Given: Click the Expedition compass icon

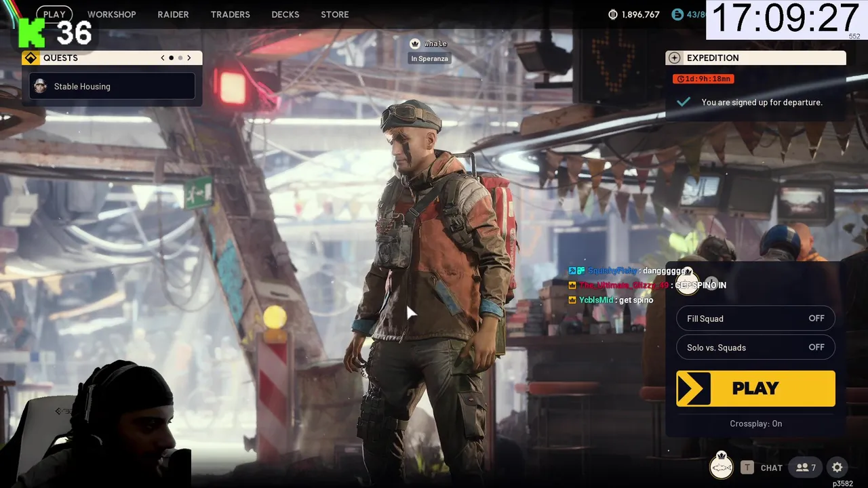Looking at the screenshot, I should (x=674, y=58).
